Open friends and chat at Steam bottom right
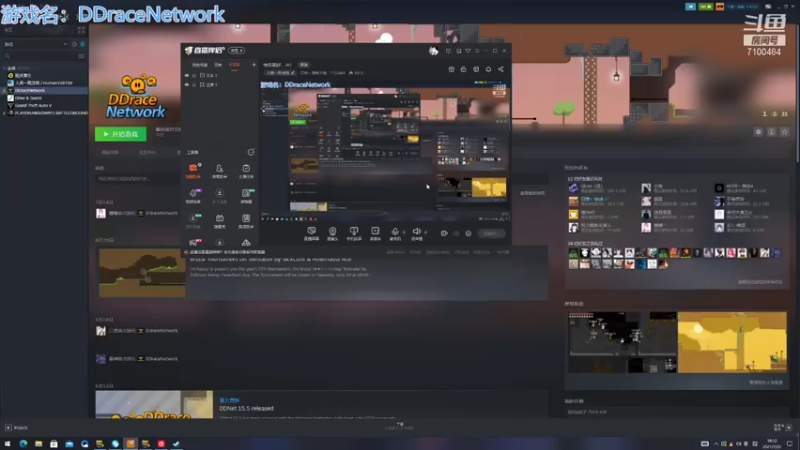Screen dimensions: 800x450 [783, 428]
